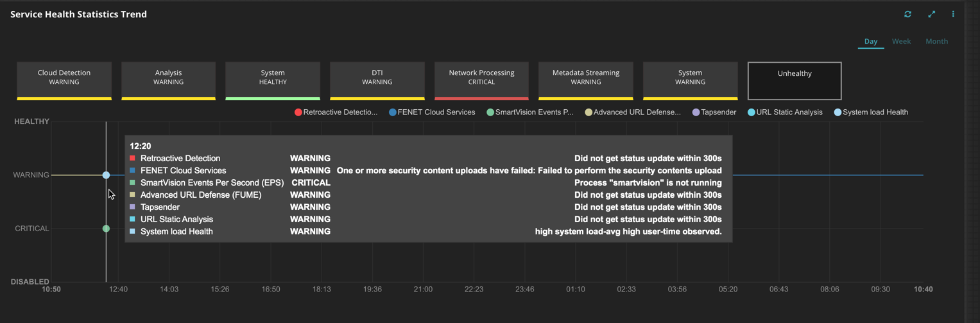Toggle the Retroactive Detection legend series
980x323 pixels.
(x=336, y=112)
